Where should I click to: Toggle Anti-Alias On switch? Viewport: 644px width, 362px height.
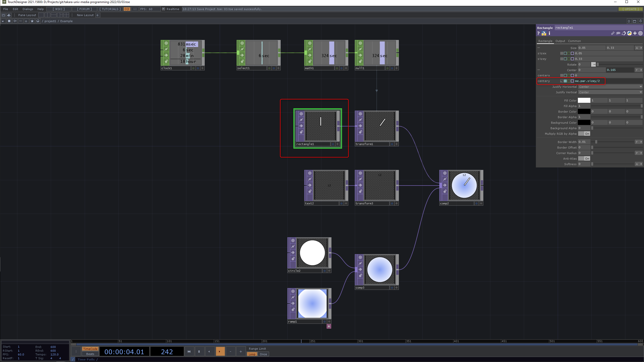tap(584, 159)
